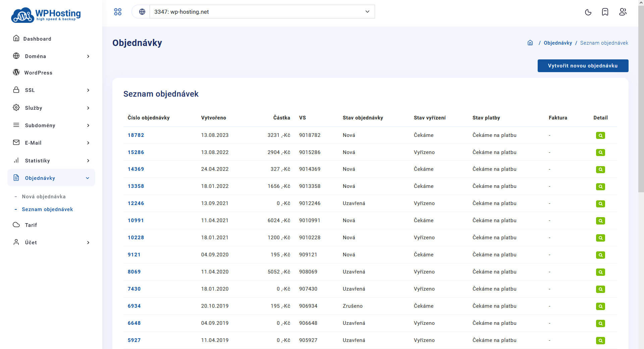Click the globe icon beside domain selector
This screenshot has width=644, height=349.
[142, 12]
